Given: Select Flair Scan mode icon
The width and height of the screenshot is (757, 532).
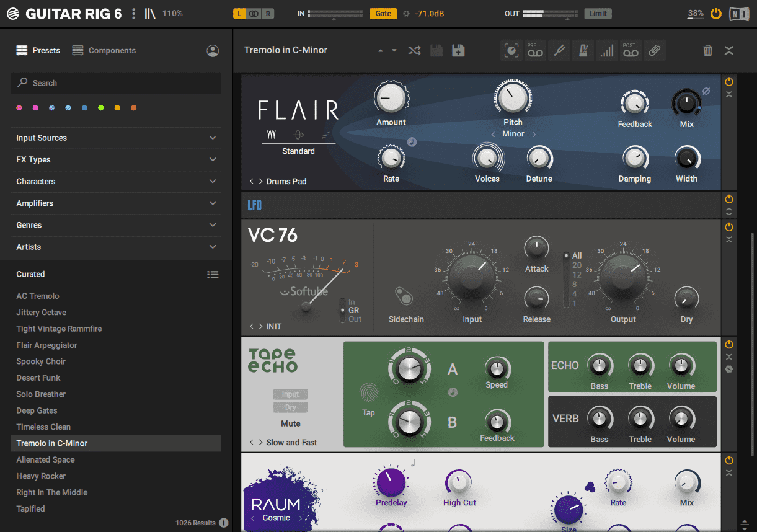Looking at the screenshot, I should click(x=326, y=135).
